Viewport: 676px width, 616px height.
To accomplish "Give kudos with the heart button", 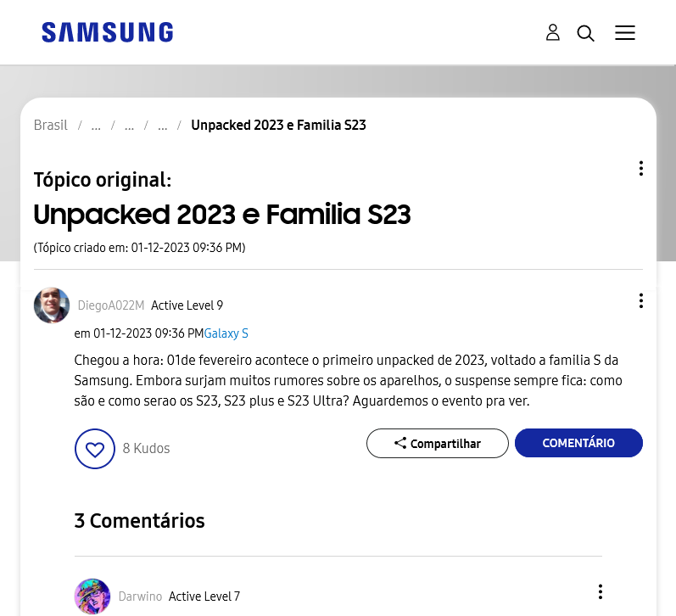I will [x=95, y=449].
